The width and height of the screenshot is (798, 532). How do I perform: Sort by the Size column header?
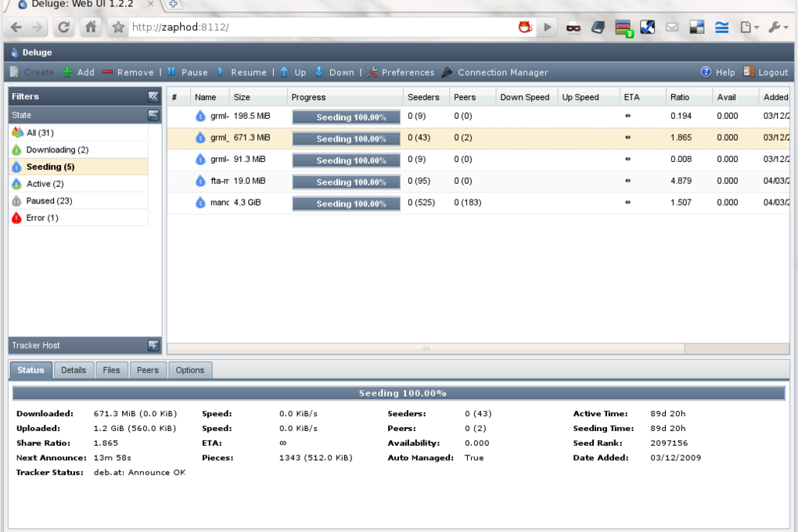[258, 97]
